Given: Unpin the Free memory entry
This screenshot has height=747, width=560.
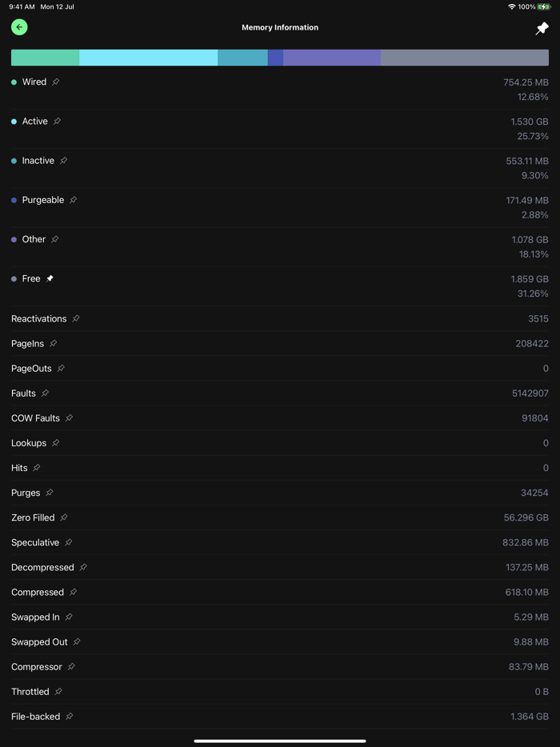Looking at the screenshot, I should pos(50,278).
